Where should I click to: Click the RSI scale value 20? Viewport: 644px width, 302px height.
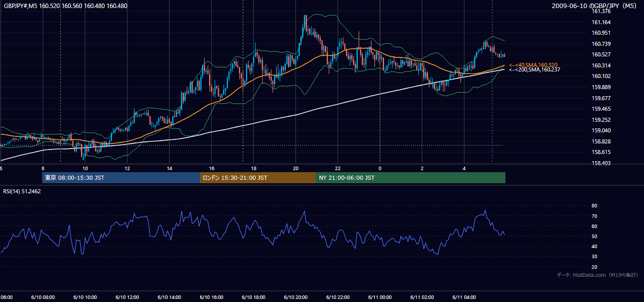pos(595,267)
